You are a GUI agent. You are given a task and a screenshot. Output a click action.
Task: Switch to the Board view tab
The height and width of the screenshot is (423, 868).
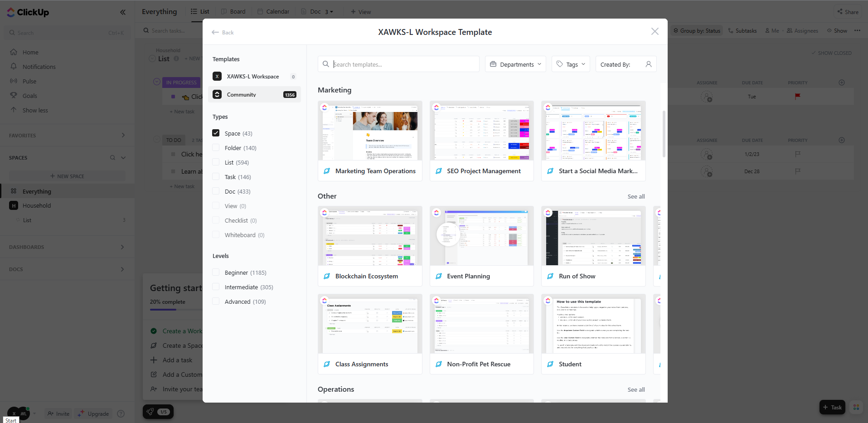[x=233, y=12]
